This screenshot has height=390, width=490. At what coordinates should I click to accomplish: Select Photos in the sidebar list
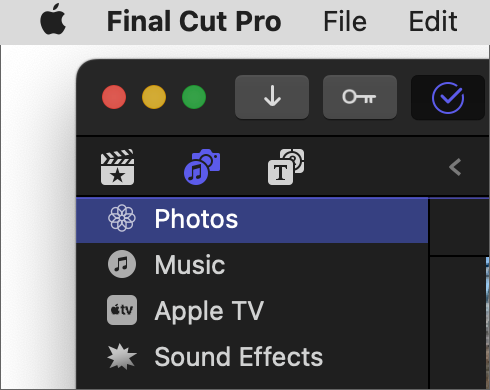pos(252,220)
